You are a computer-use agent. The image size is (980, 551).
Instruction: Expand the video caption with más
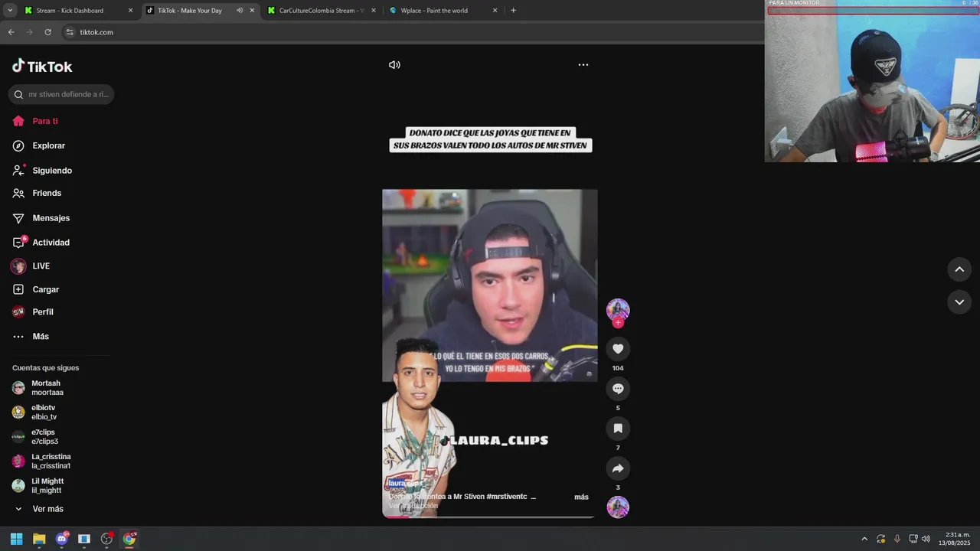[x=581, y=497]
